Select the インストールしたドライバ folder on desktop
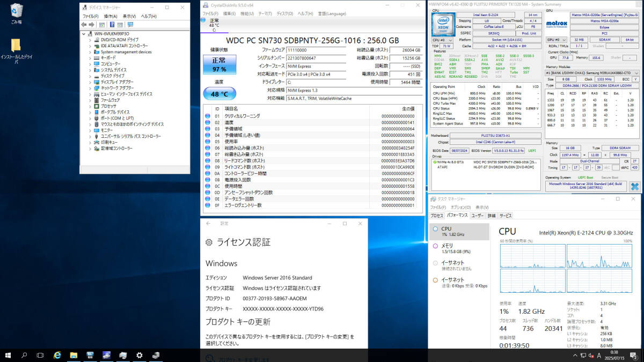Viewport: 644px width, 362px height. [x=16, y=51]
